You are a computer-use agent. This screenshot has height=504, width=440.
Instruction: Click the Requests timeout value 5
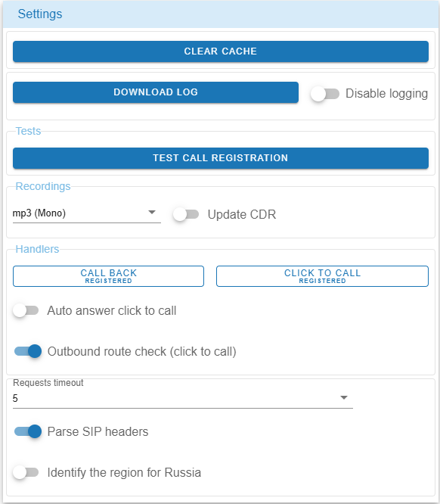pos(15,399)
